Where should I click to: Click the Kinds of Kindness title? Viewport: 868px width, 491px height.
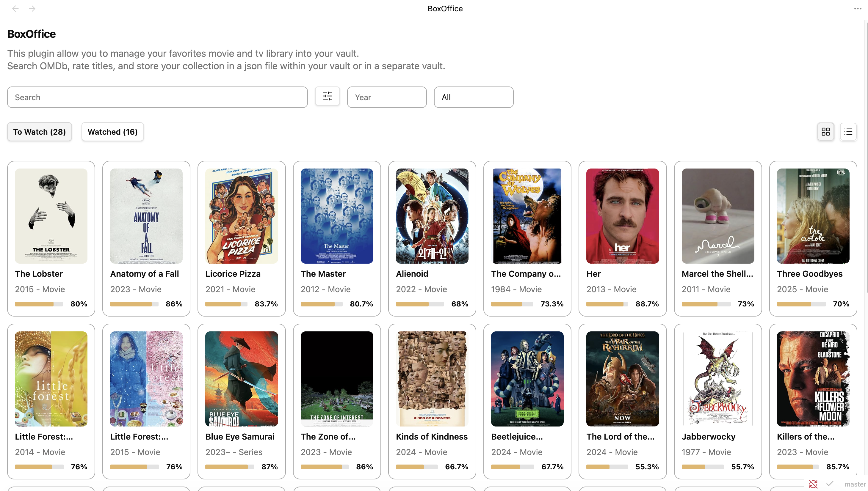pos(431,436)
